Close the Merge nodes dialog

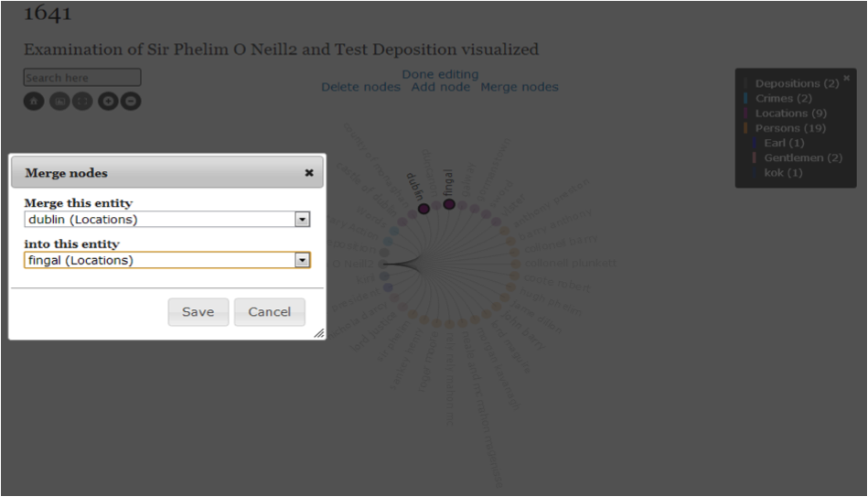coord(309,172)
